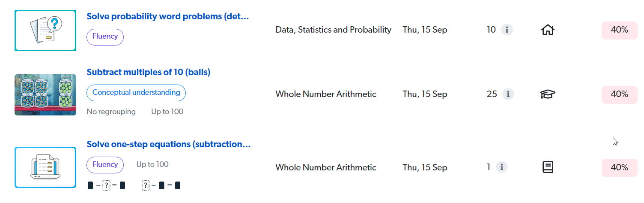Open Subtract multiples of 10 (balls) link
The image size is (644, 203).
[148, 72]
